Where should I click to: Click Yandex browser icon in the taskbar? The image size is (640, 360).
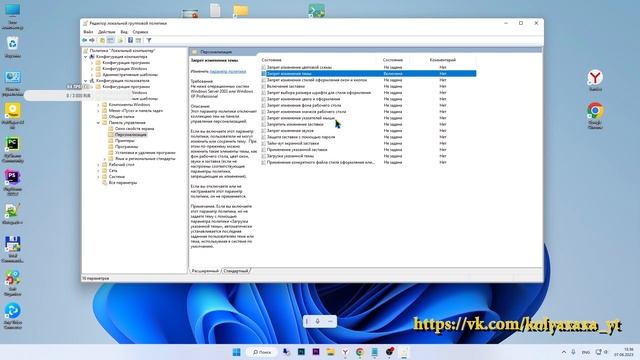345,352
